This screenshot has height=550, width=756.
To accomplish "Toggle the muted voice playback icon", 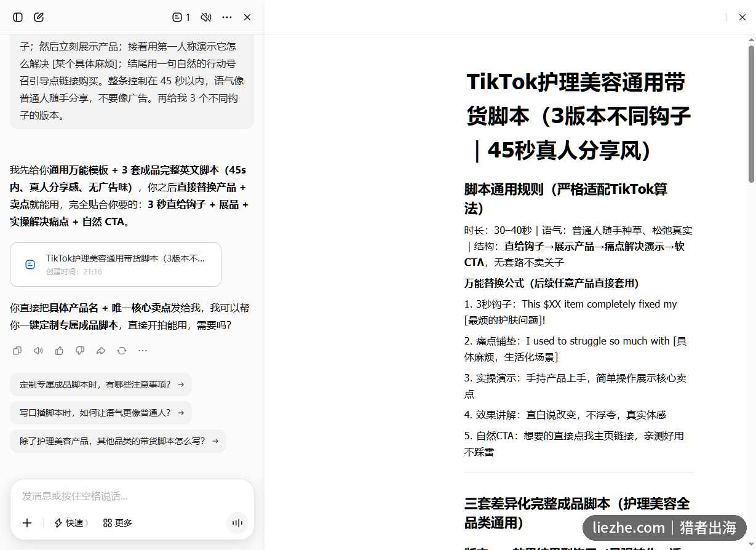I will [206, 17].
